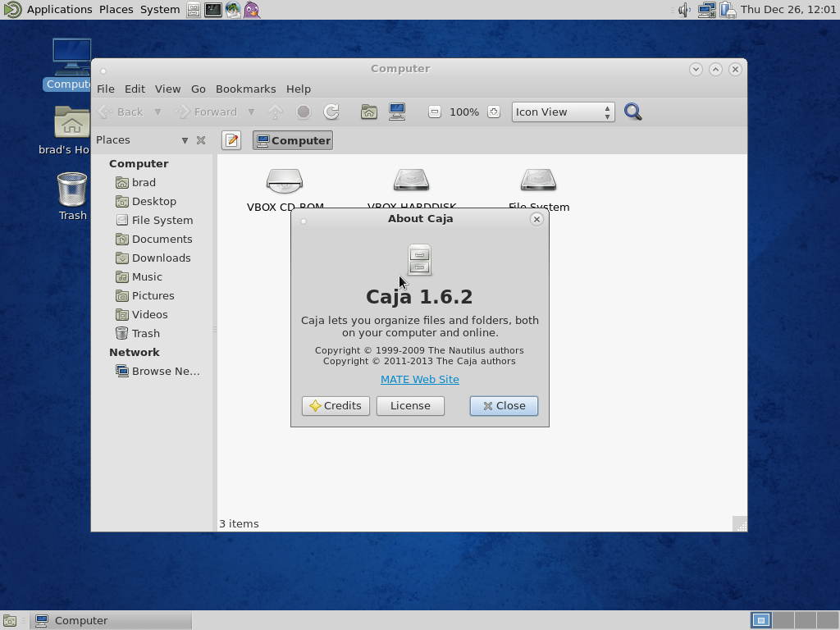The width and height of the screenshot is (840, 630).
Task: Expand the Back history dropdown arrow
Action: pyautogui.click(x=157, y=112)
